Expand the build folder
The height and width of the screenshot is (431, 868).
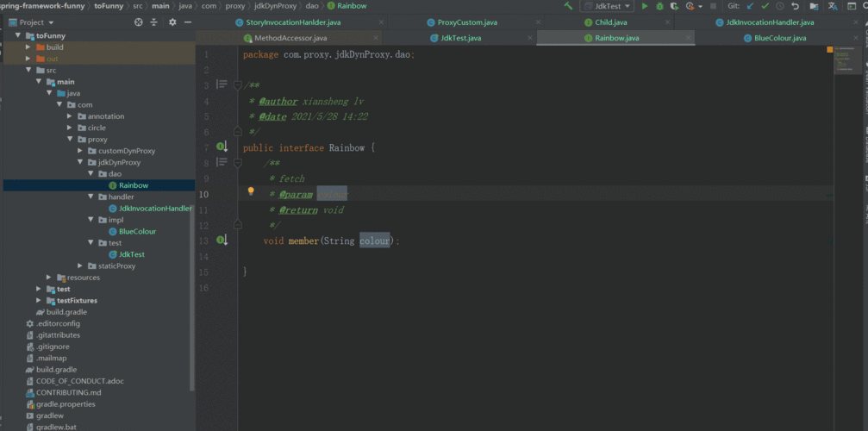click(x=28, y=47)
